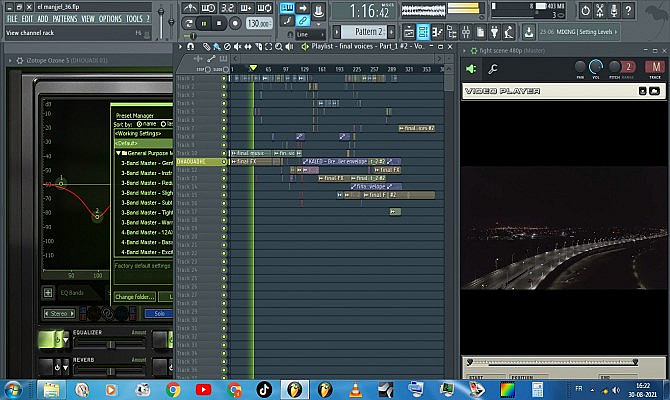670x400 pixels.
Task: Adjust the video player position slider
Action: point(565,361)
